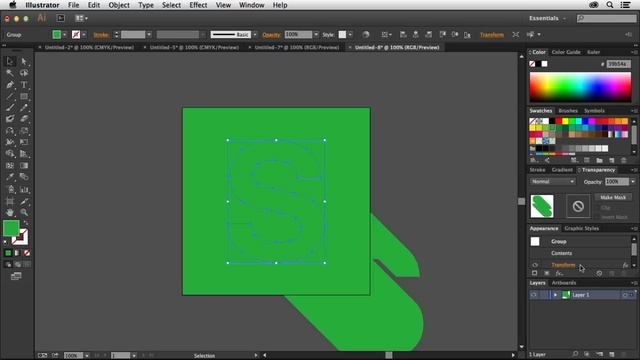The height and width of the screenshot is (360, 640).
Task: Pick a color from the color spectrum bar
Action: tap(580, 87)
